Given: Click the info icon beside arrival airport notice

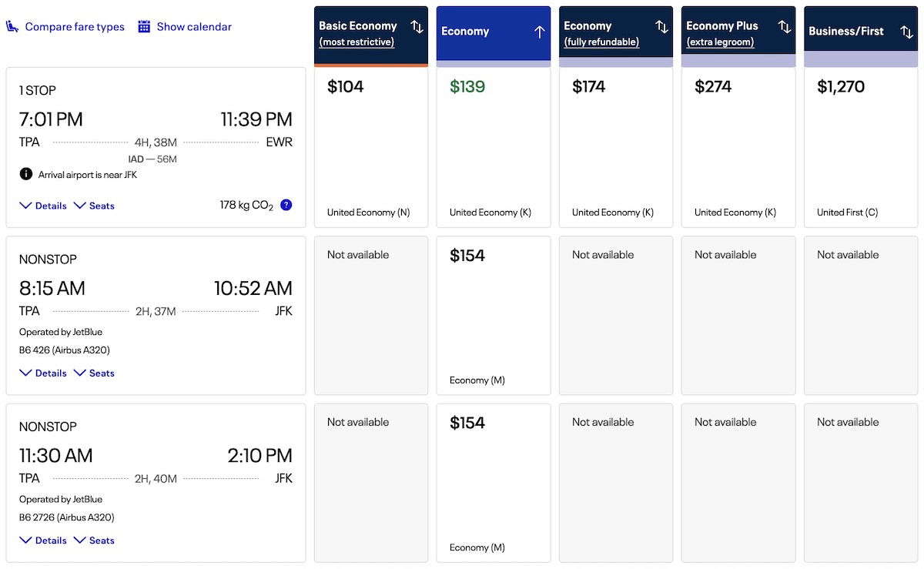Looking at the screenshot, I should (26, 175).
